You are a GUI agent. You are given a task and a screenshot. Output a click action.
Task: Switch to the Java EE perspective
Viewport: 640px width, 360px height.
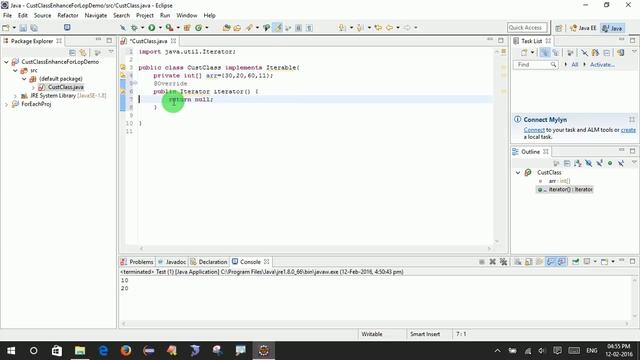pos(583,28)
